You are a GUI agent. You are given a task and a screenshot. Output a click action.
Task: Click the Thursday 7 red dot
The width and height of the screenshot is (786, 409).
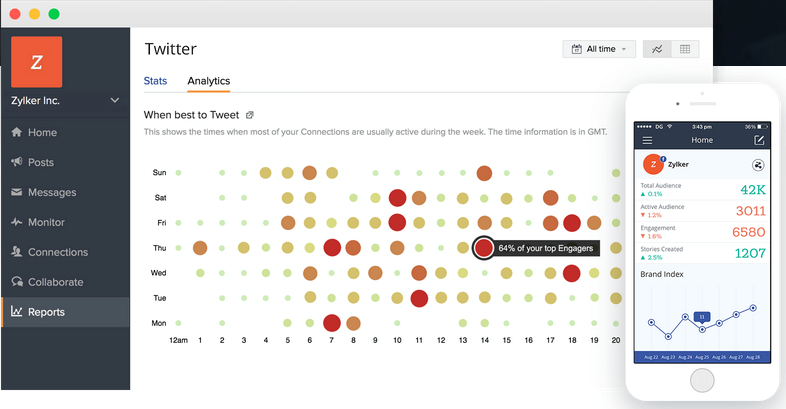[x=332, y=248]
